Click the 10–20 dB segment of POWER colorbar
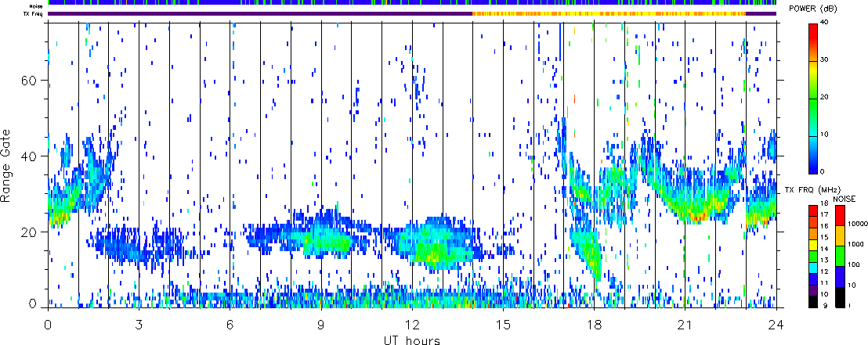Screen dimensions: 868x345 click(x=813, y=117)
